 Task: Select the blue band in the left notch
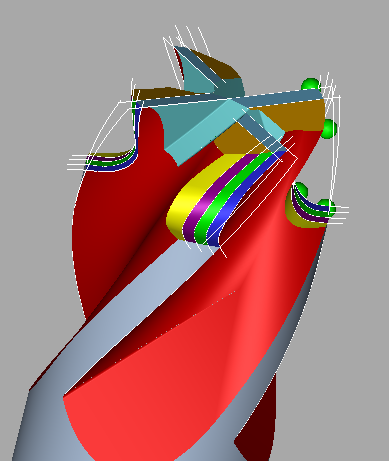pyautogui.click(x=118, y=166)
